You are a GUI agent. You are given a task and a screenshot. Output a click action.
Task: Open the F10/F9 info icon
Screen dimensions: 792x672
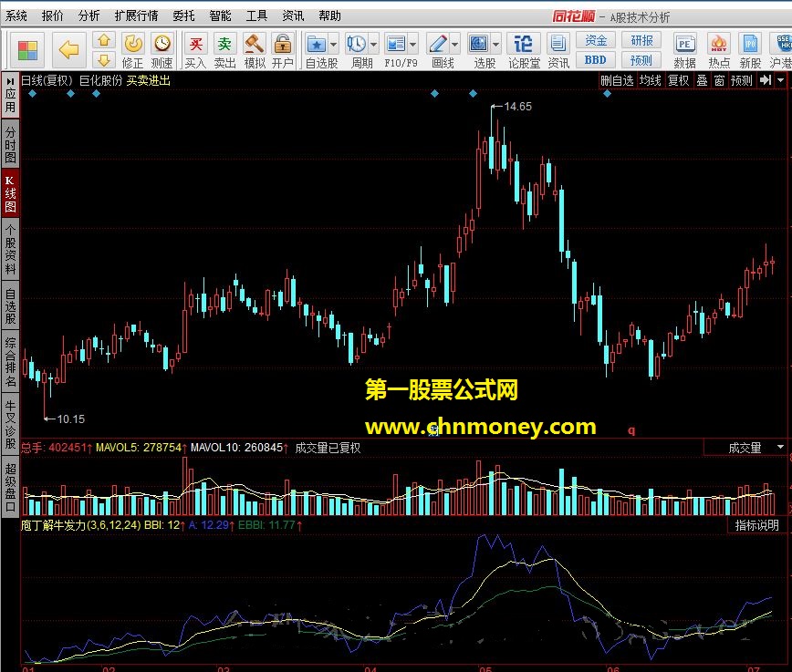point(395,44)
